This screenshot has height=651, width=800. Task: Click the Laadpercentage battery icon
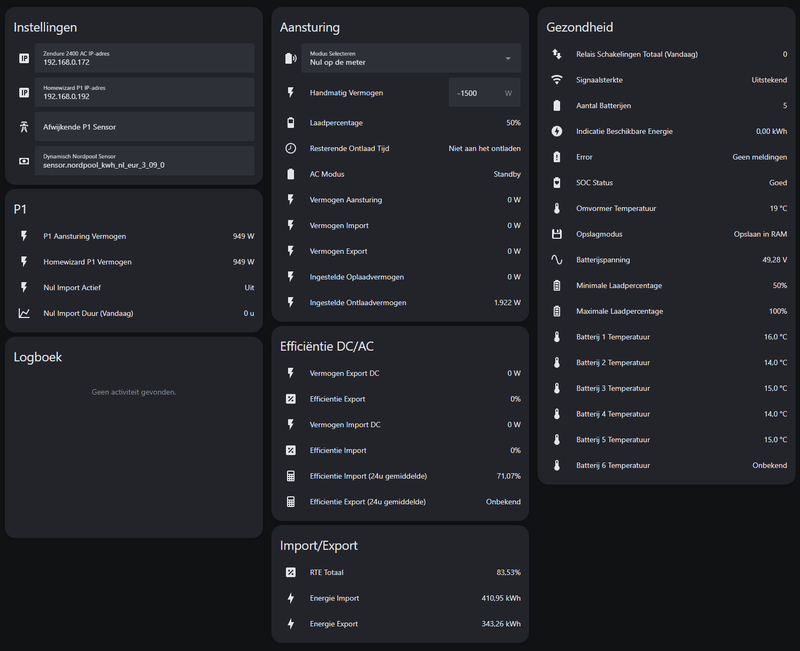point(291,123)
